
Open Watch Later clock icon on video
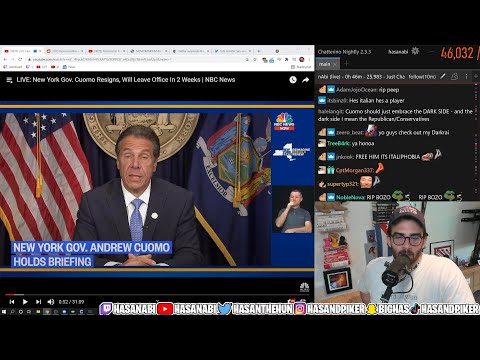[293, 80]
